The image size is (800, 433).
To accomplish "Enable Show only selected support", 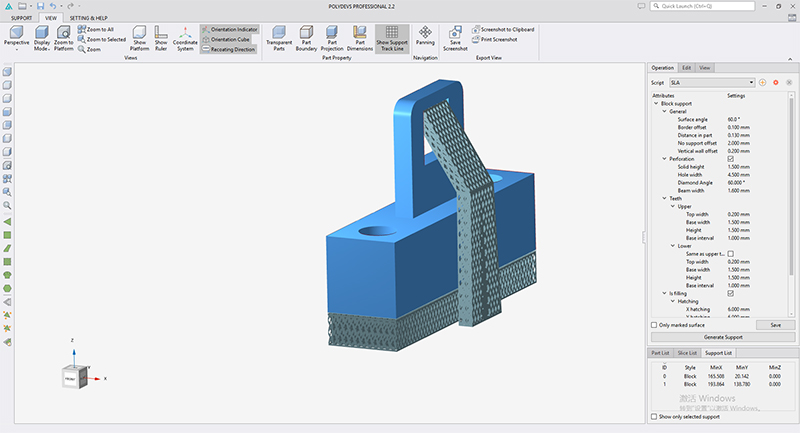I will point(654,417).
